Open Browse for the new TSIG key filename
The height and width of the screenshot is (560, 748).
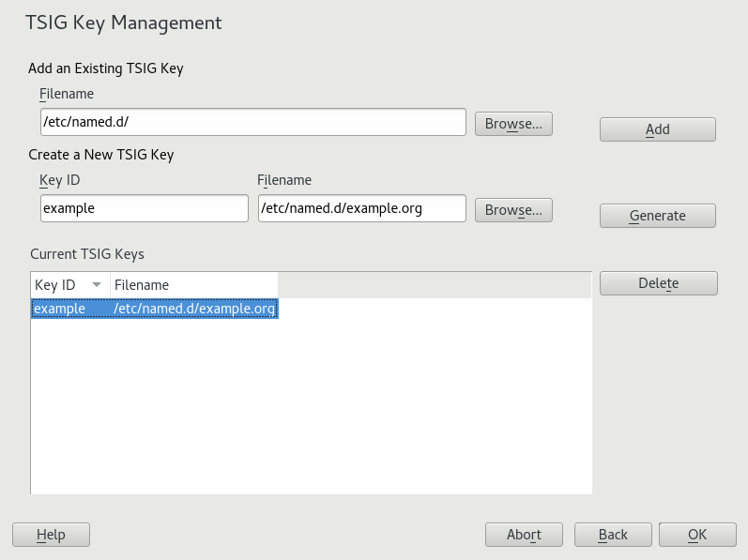pyautogui.click(x=513, y=210)
